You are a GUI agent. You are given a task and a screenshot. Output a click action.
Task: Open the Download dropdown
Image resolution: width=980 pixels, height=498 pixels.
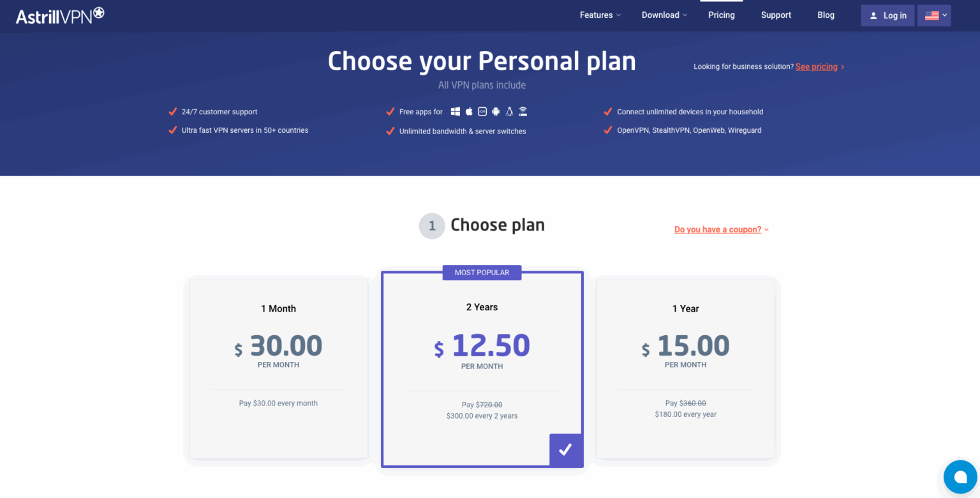click(660, 15)
